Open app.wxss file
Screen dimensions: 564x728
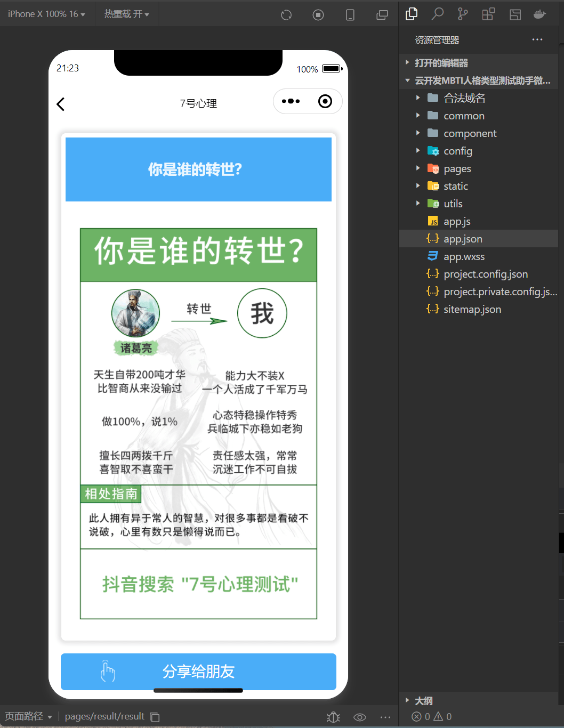479,256
